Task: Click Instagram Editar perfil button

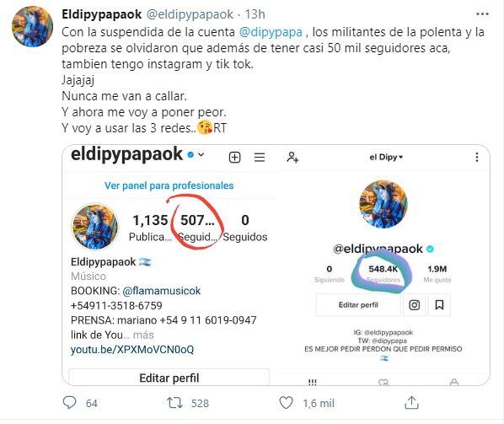Action: 169,377
